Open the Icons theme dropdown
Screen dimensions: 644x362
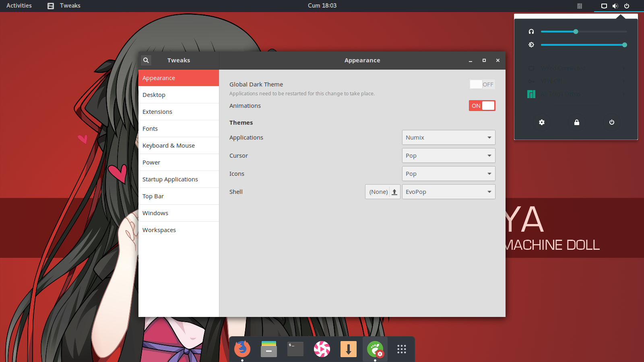pyautogui.click(x=449, y=174)
